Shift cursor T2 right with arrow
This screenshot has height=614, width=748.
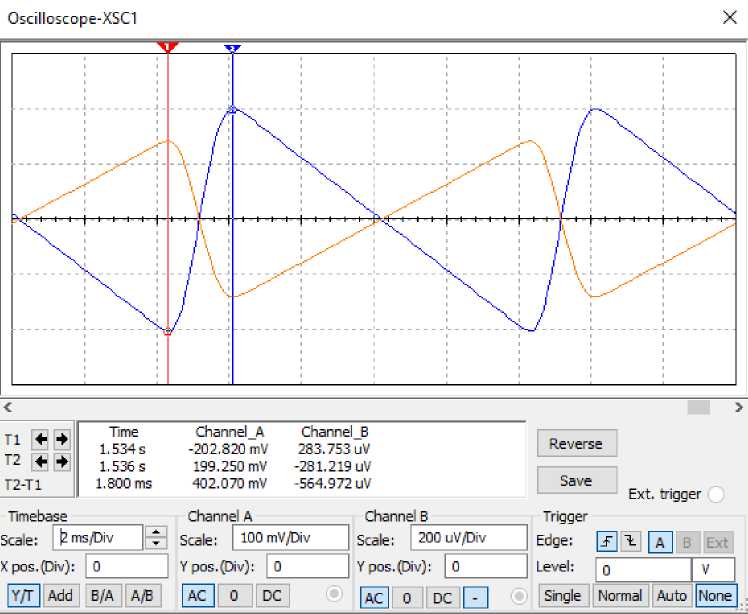(x=61, y=461)
